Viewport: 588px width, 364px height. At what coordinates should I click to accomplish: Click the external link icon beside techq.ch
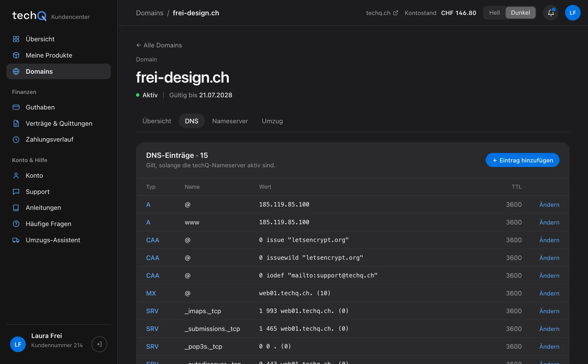[x=396, y=13]
